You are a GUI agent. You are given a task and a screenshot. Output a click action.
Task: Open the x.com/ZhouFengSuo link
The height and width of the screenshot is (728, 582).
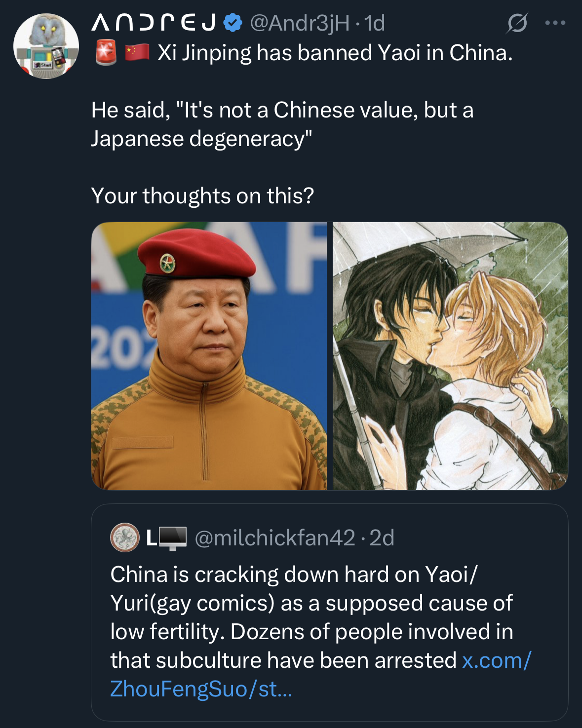321,674
